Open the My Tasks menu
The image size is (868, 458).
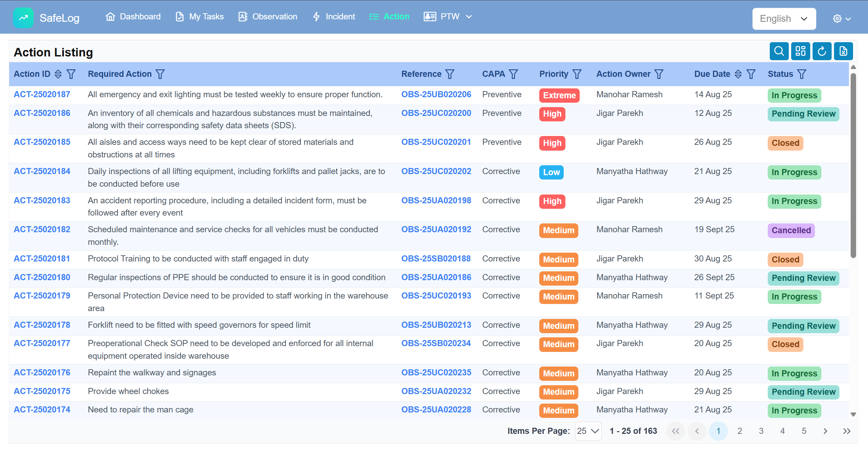[200, 17]
